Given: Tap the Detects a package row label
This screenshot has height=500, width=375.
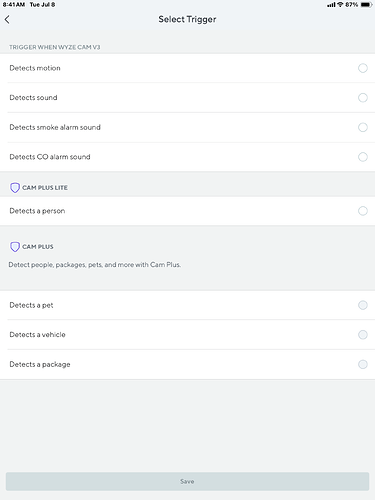Looking at the screenshot, I should click(x=40, y=364).
